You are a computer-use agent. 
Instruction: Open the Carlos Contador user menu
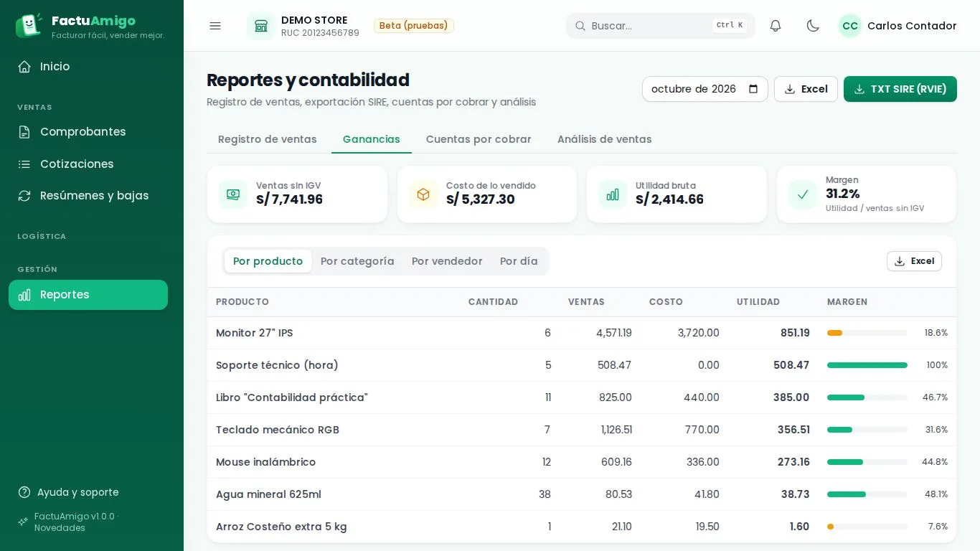pyautogui.click(x=897, y=26)
